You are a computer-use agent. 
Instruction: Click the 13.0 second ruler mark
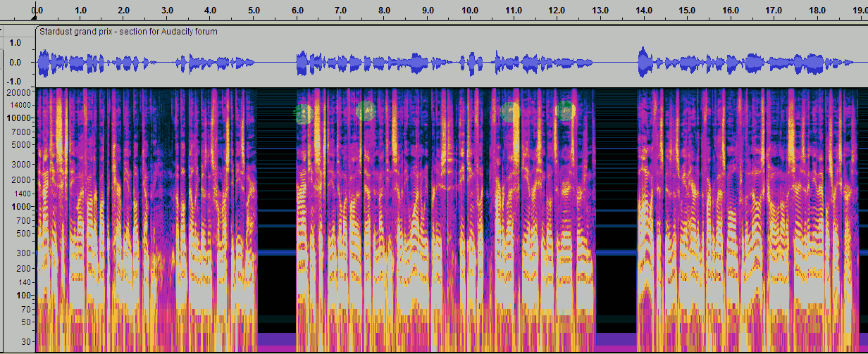tap(600, 11)
